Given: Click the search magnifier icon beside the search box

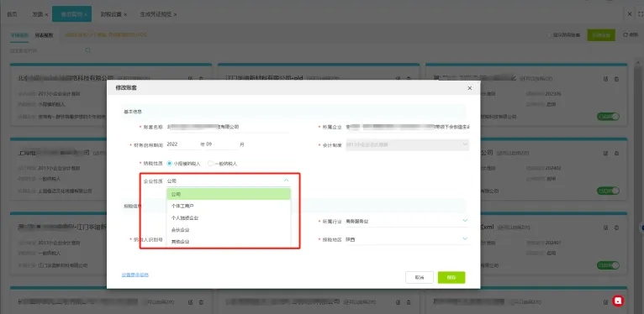Looking at the screenshot, I should 88,50.
